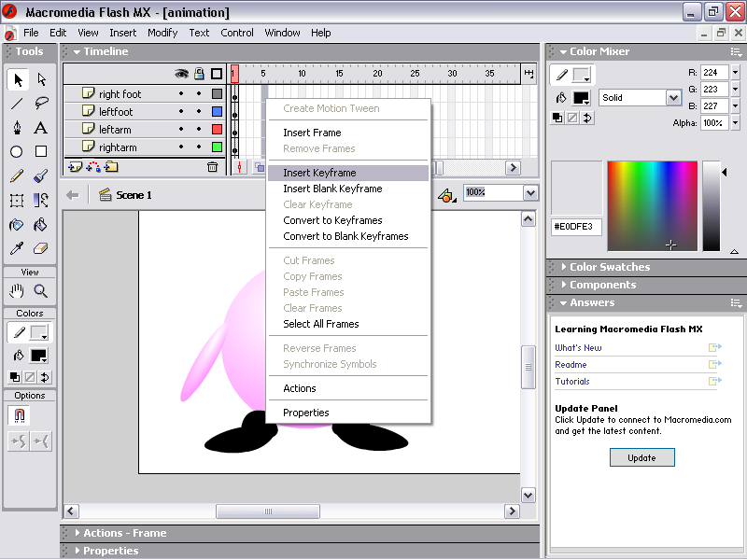
Task: Choose the Text tool
Action: pyautogui.click(x=41, y=128)
